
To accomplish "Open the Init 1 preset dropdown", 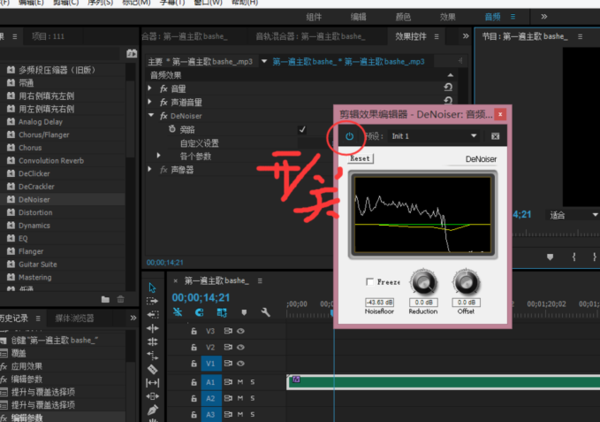I will (x=434, y=136).
